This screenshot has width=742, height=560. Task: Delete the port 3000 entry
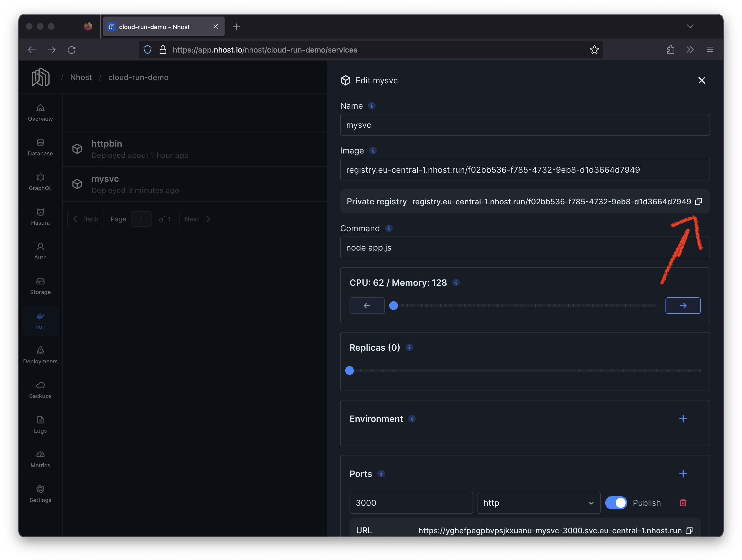tap(683, 503)
